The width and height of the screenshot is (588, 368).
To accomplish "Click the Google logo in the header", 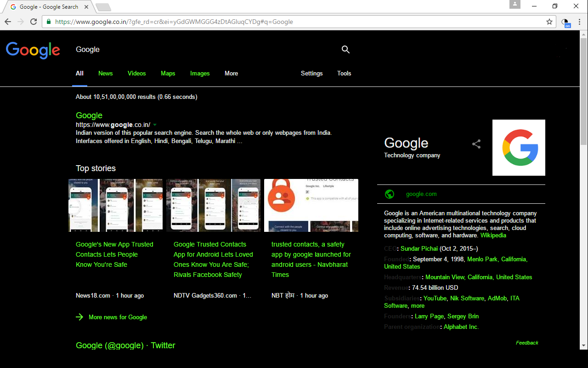I will point(33,50).
